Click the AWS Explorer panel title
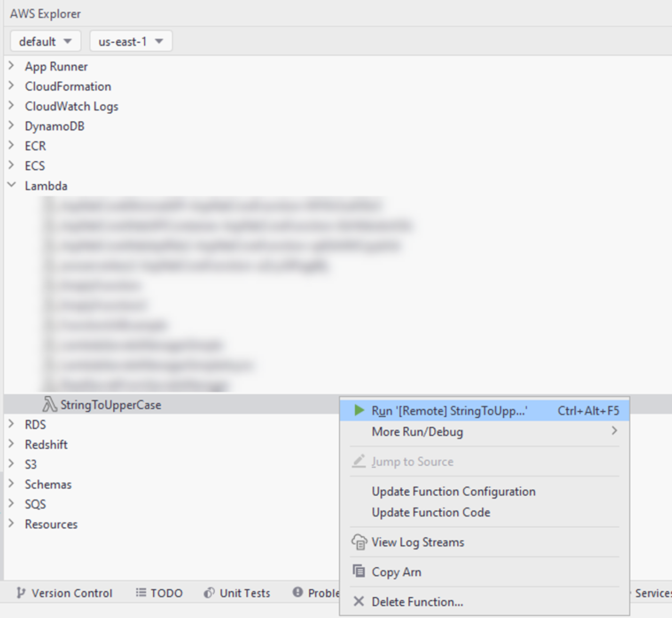 coord(46,14)
